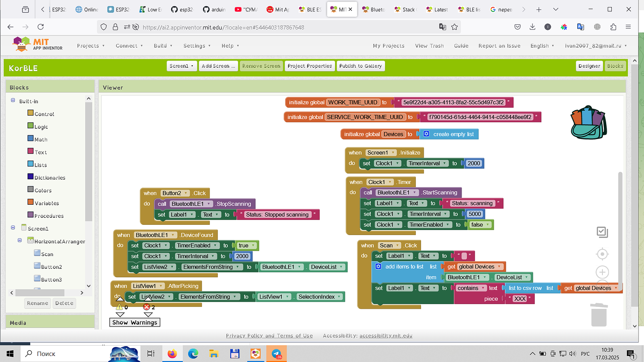Open Telegram from the taskbar
The width and height of the screenshot is (644, 362).
[x=276, y=354]
